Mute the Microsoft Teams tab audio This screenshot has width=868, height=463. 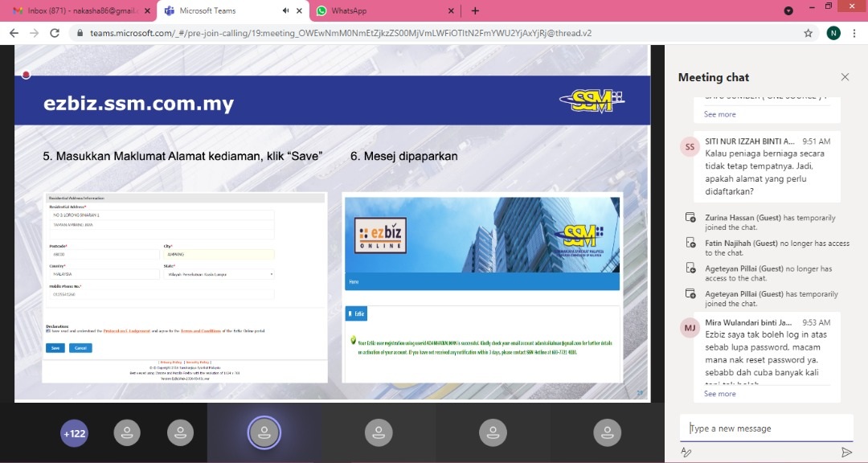click(x=285, y=10)
